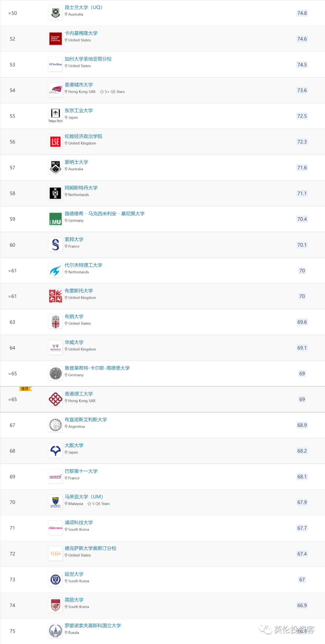Open the 罗蒙诺索夫莫斯科国立大学 link
Screen dimensions: 325x644
click(93, 625)
